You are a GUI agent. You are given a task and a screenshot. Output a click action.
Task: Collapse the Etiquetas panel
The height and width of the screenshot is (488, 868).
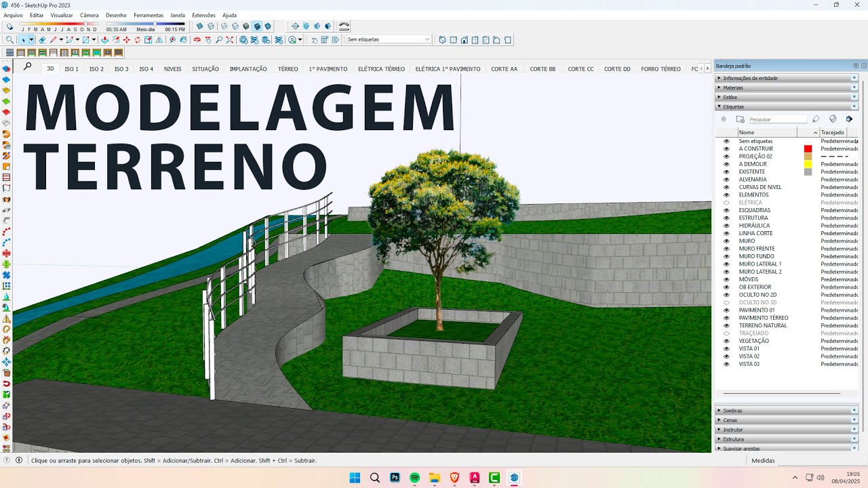coord(787,106)
